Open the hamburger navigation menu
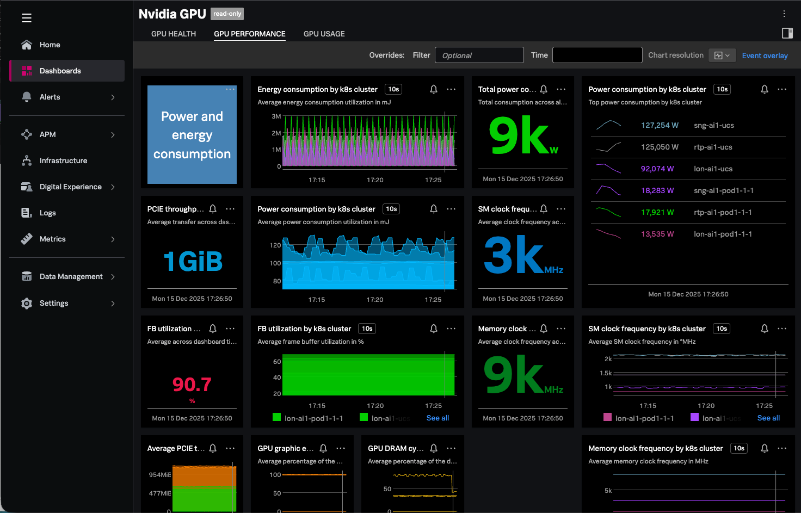801x532 pixels. coord(27,18)
